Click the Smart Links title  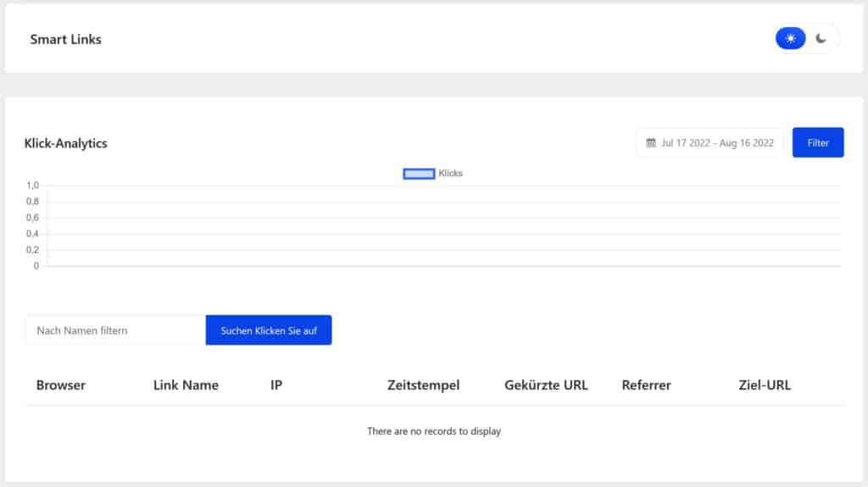(66, 39)
